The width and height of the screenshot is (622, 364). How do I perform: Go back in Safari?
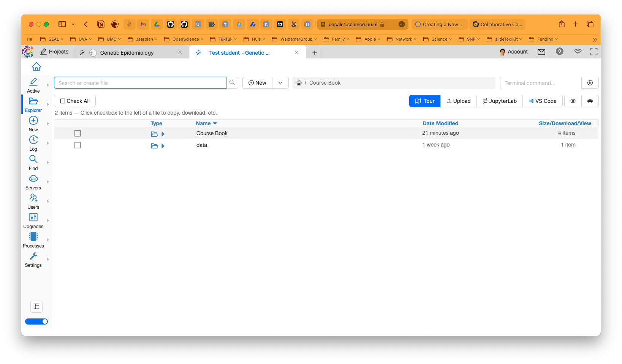[x=86, y=24]
